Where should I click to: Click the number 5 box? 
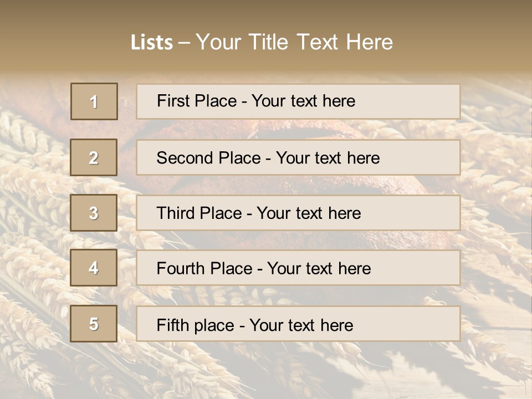pyautogui.click(x=94, y=324)
